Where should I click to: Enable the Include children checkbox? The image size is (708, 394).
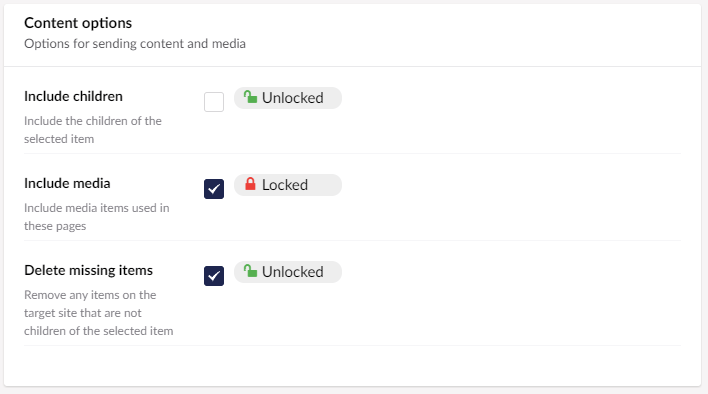(214, 102)
